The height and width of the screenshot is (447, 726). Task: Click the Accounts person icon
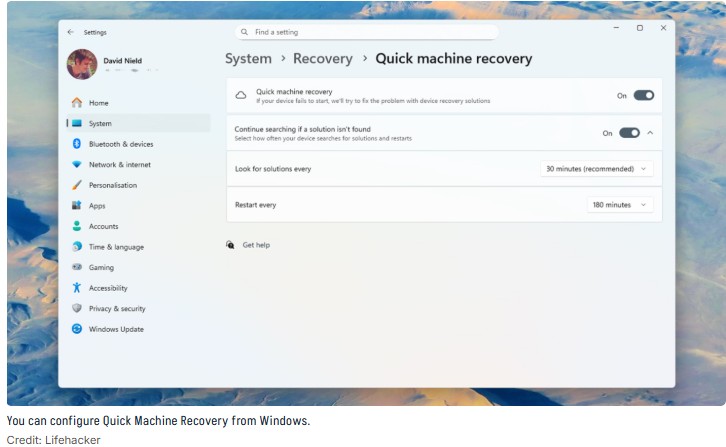pos(77,226)
